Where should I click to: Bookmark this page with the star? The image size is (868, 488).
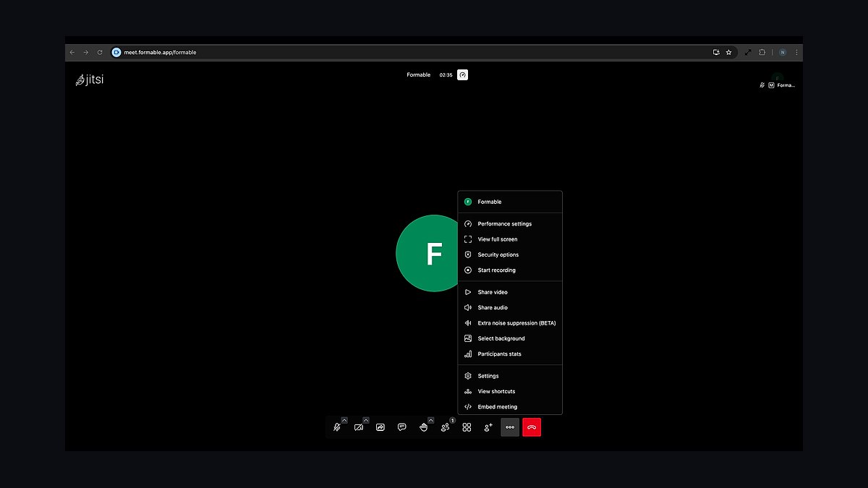[x=728, y=52]
